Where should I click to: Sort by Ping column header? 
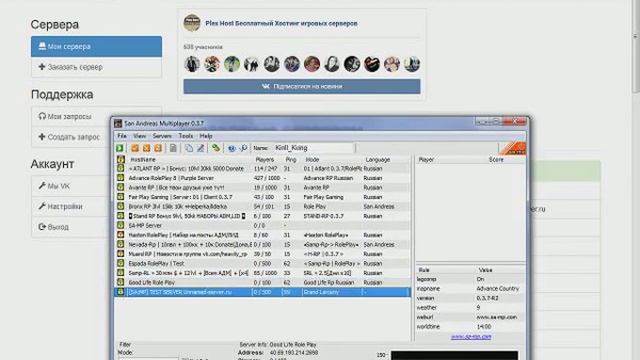291,160
